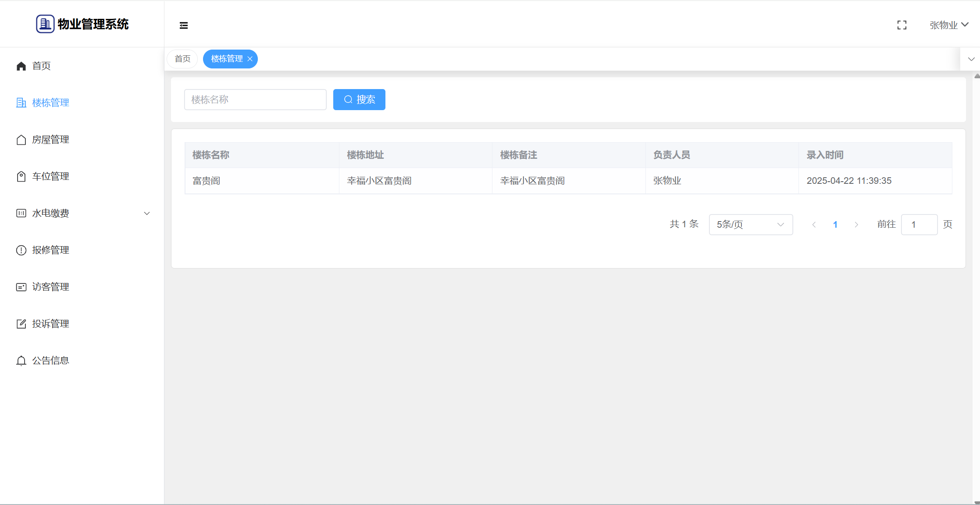This screenshot has height=505, width=980.
Task: Click the page jump number field
Action: 919,225
